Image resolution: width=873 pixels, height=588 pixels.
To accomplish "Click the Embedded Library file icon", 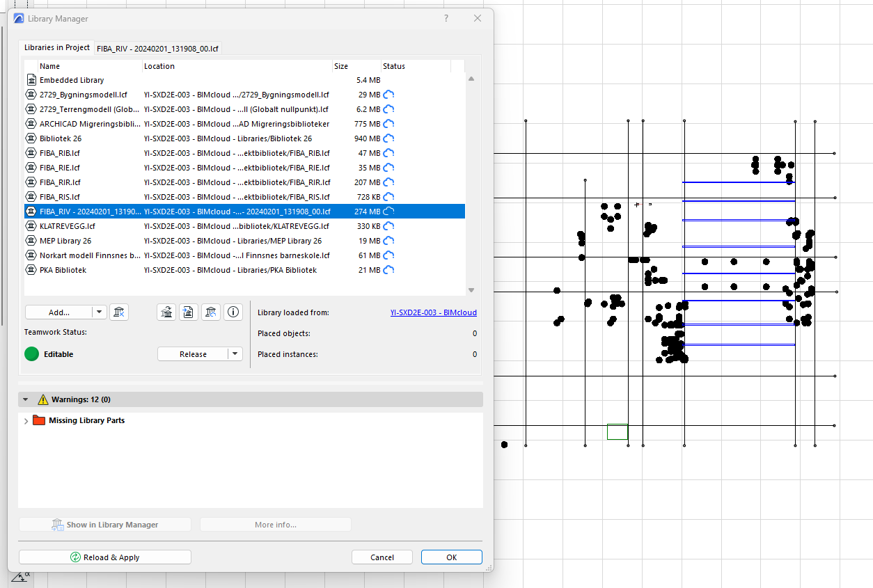I will coord(31,80).
